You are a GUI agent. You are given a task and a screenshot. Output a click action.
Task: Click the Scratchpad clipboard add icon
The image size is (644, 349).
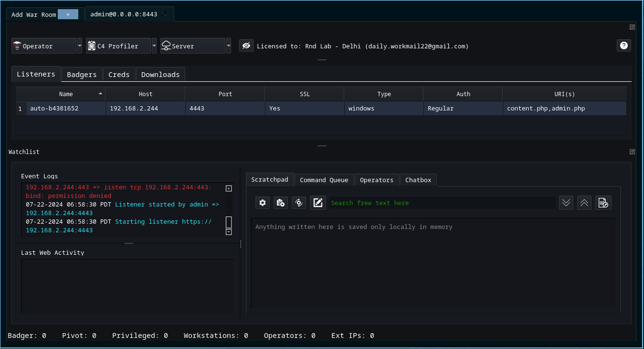[281, 203]
